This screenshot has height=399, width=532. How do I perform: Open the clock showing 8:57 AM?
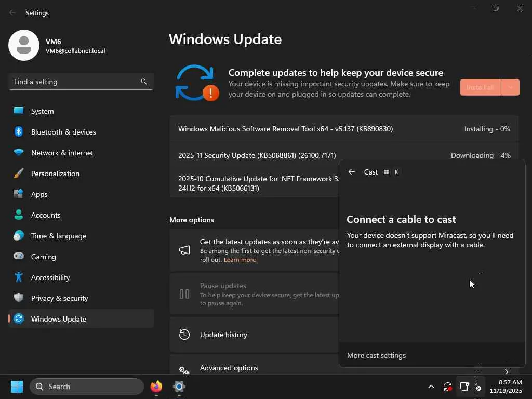tap(506, 387)
